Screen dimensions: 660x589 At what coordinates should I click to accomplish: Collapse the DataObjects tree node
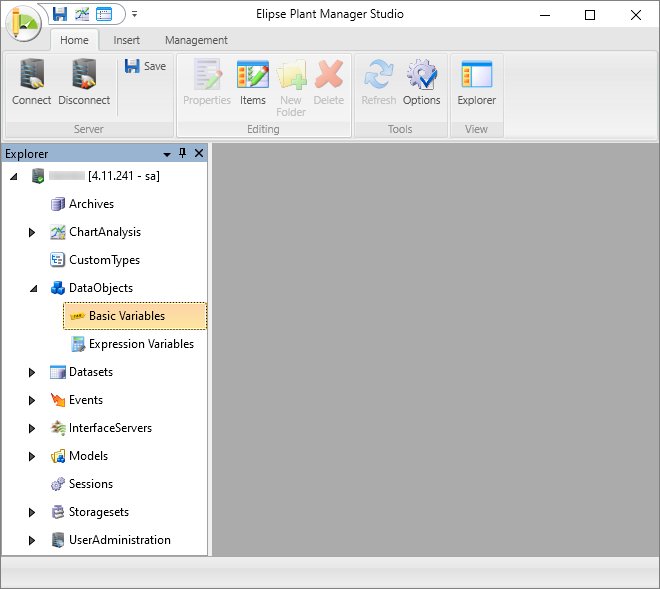pos(32,288)
